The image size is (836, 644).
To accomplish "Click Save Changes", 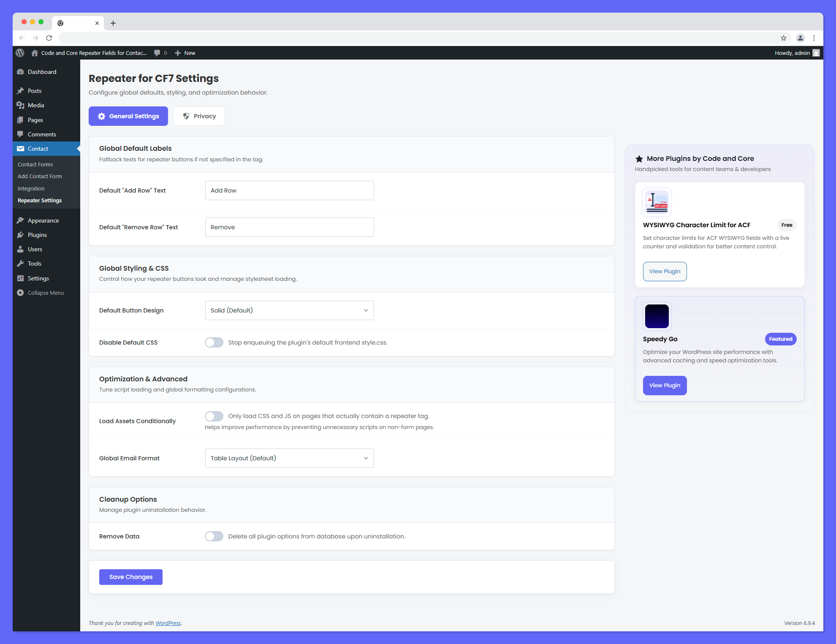I will (x=130, y=576).
